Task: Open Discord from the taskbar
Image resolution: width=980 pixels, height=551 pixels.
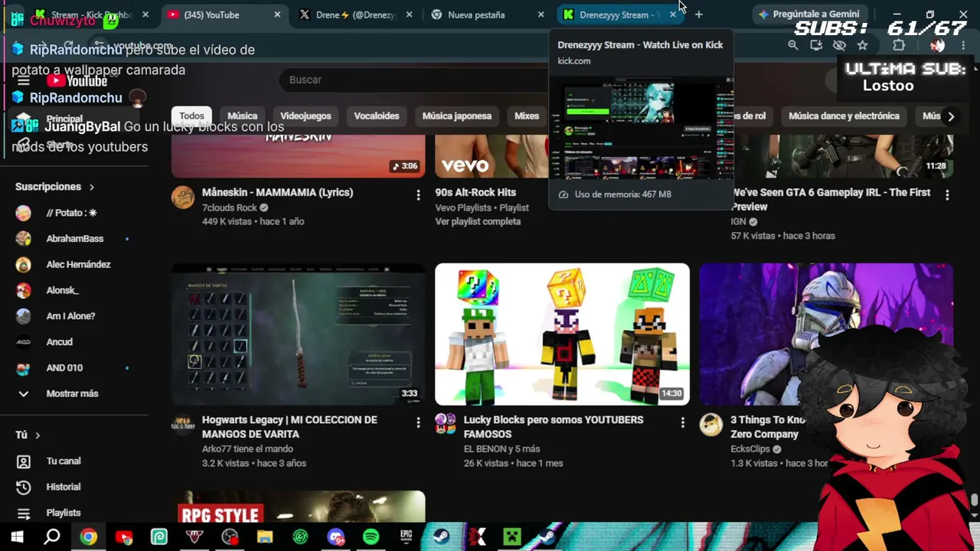Action: point(335,537)
